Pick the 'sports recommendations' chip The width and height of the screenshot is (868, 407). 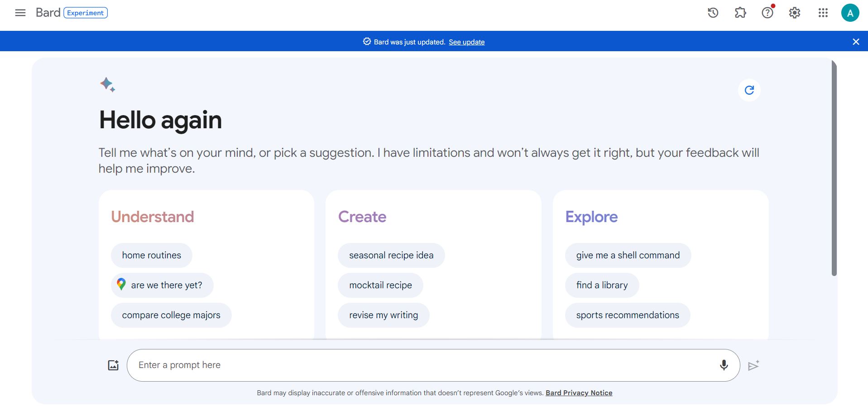[x=628, y=315]
